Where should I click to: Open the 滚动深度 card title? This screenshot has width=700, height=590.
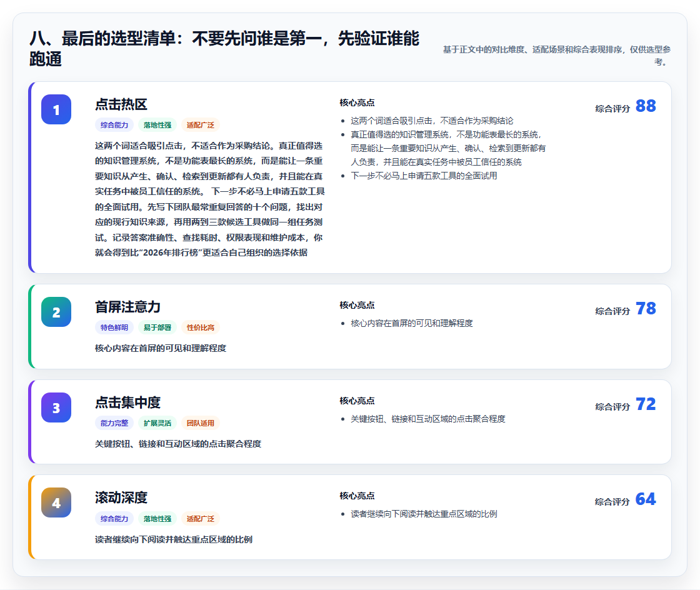[x=121, y=497]
